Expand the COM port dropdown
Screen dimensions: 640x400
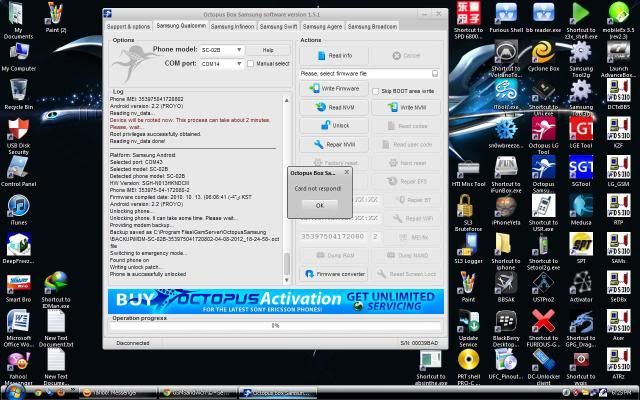click(239, 64)
